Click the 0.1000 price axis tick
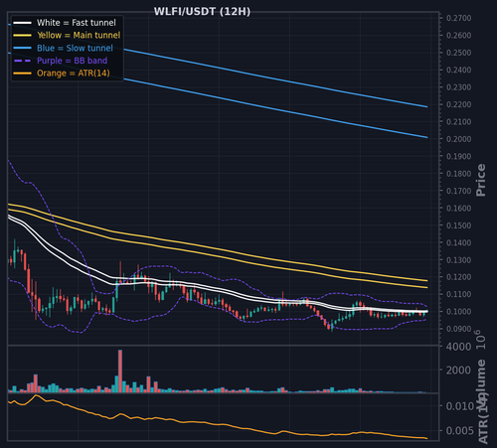The width and height of the screenshot is (497, 448). [x=459, y=312]
